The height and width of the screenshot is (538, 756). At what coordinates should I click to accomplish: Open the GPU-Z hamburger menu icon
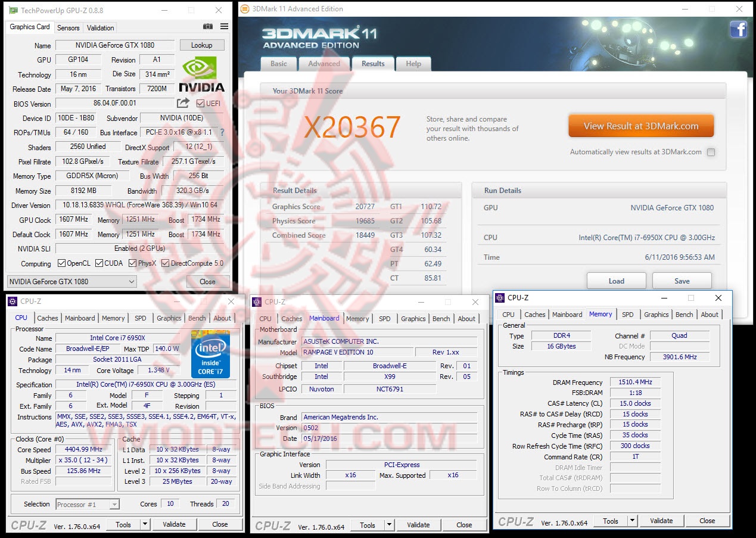pos(224,27)
